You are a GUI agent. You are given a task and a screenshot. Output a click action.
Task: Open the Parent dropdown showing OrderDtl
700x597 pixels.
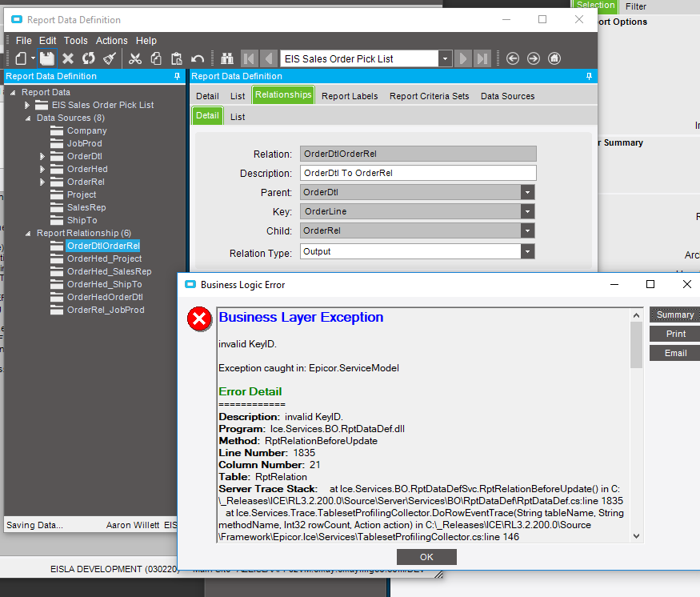(527, 193)
